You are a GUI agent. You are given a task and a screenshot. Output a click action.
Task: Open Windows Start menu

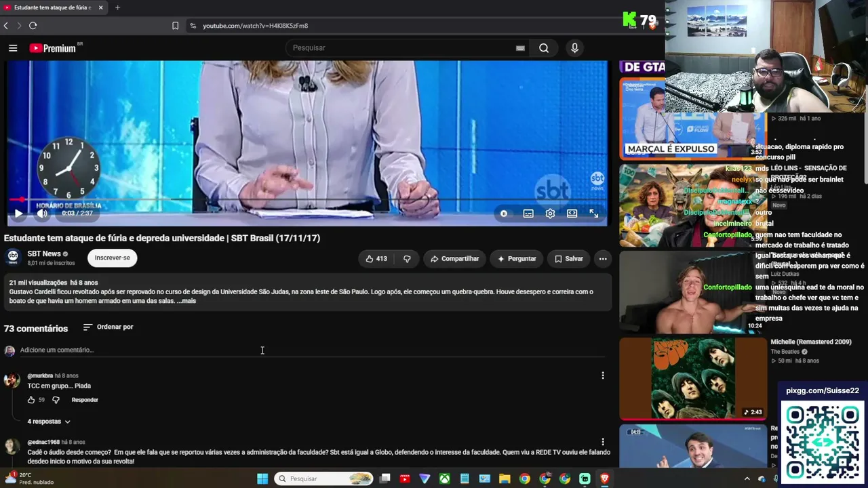click(x=262, y=479)
